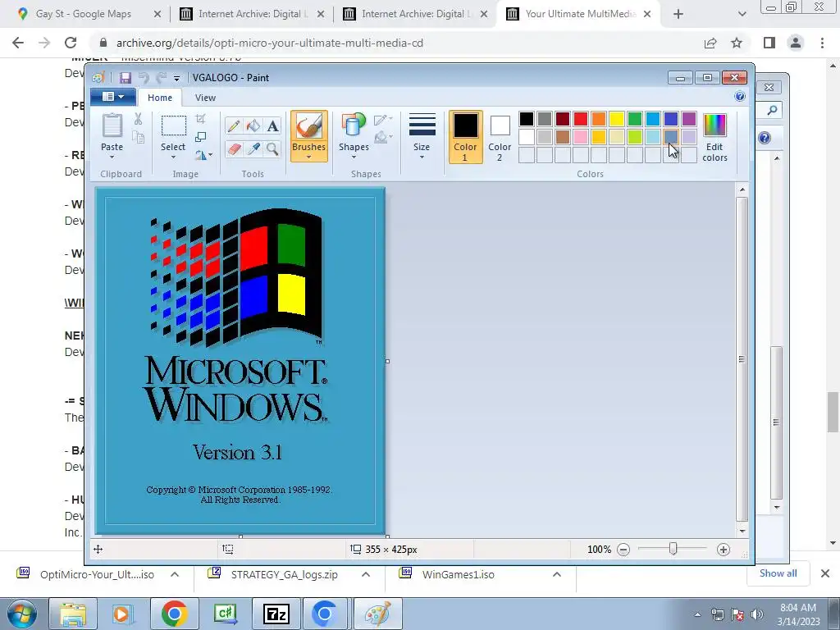Viewport: 840px width, 630px height.
Task: Click the Paint Help question mark icon
Action: (740, 97)
